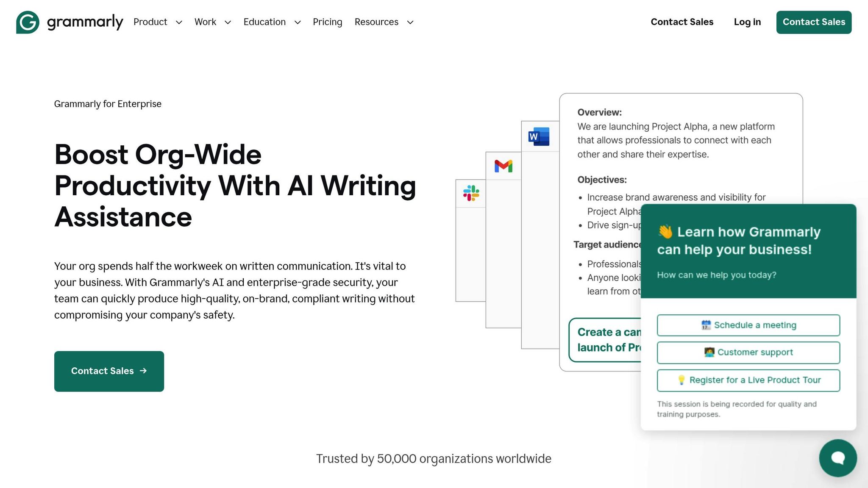Click 'How can we help you today?' text
The image size is (868, 488).
(717, 275)
